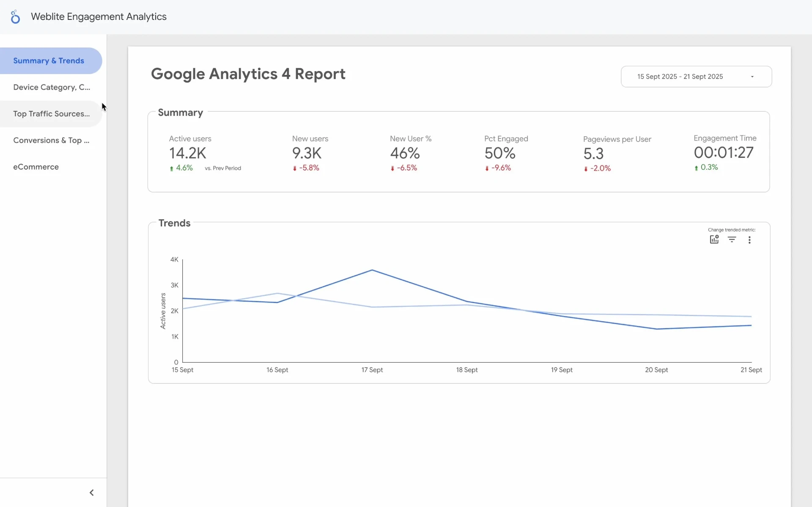Click the Google Analytics 4 Report title
The width and height of the screenshot is (812, 507).
pyautogui.click(x=248, y=74)
